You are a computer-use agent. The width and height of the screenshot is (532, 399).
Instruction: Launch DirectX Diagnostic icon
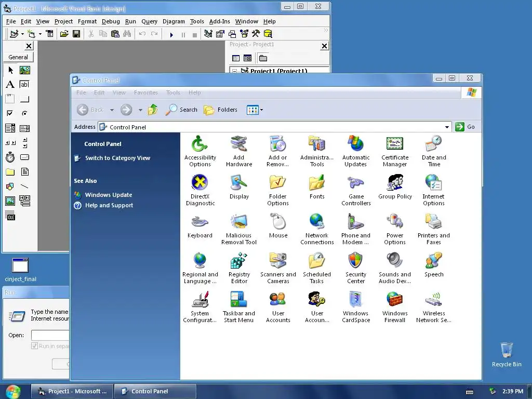coord(200,190)
